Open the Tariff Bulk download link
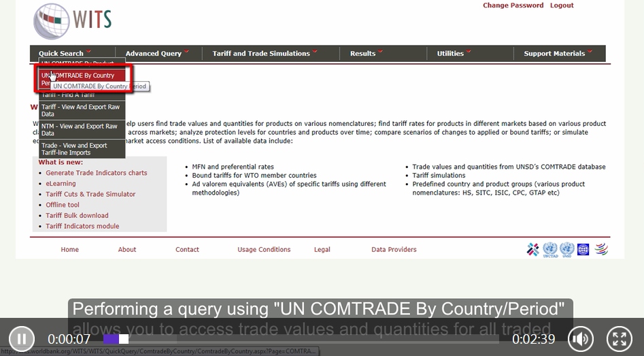Screen dimensions: 644x356 [x=77, y=216]
